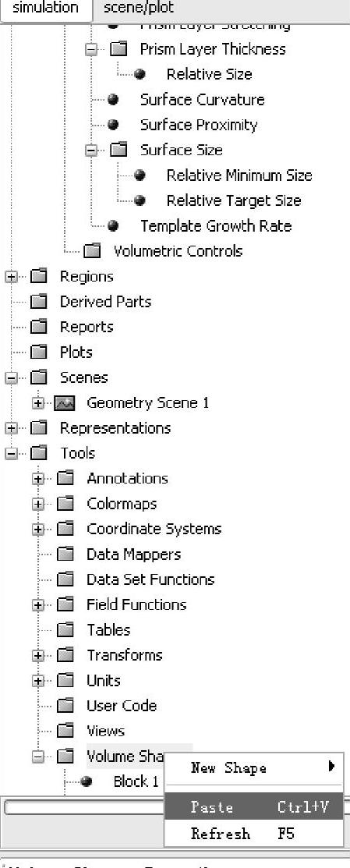
Task: Click the Regions folder icon
Action: (x=39, y=276)
